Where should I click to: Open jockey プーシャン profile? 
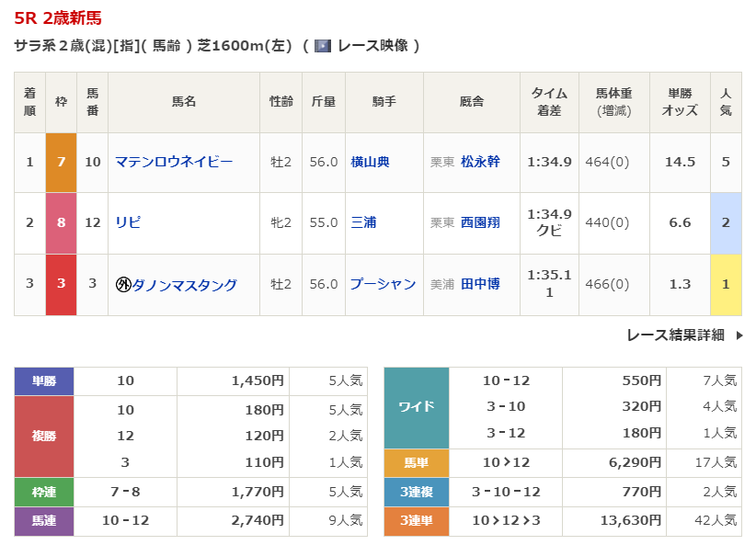(x=383, y=285)
